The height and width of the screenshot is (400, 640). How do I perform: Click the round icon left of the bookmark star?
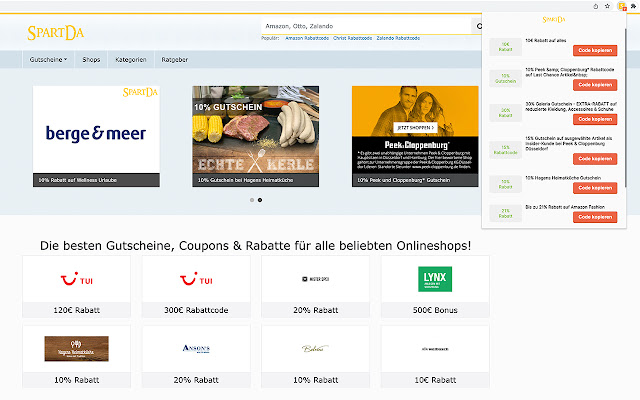pyautogui.click(x=596, y=6)
